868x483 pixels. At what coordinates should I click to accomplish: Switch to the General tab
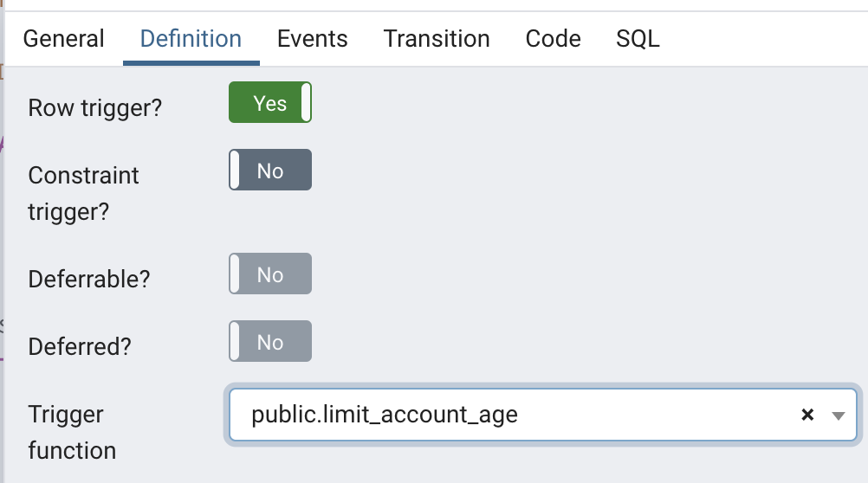coord(63,39)
